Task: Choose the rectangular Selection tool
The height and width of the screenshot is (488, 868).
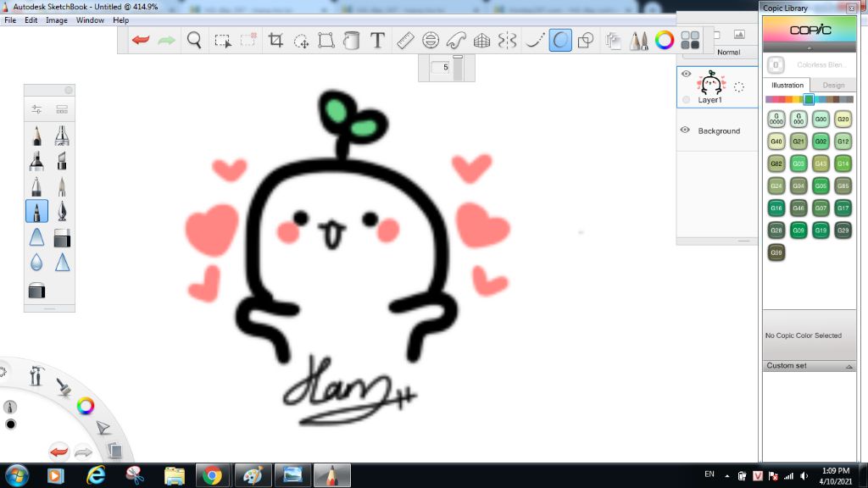Action: click(x=223, y=41)
